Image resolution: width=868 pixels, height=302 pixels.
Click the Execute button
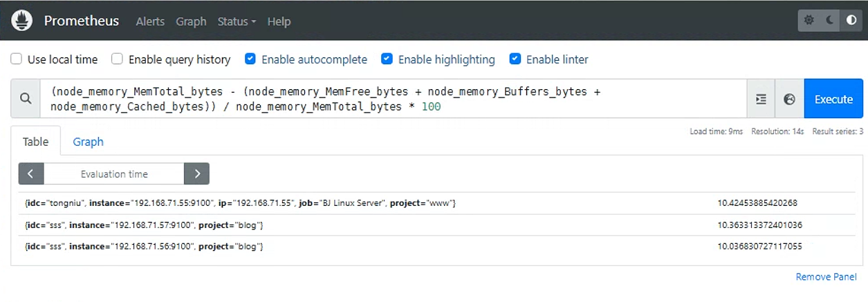tap(833, 100)
